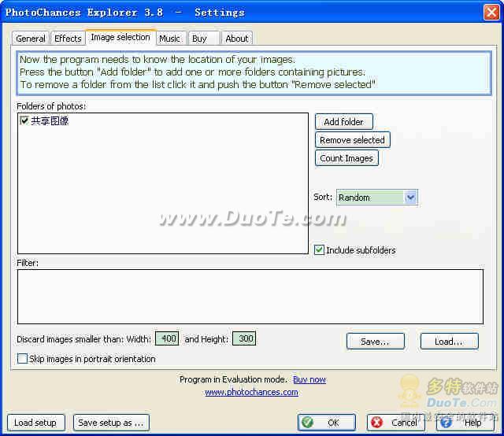Viewport: 504px width, 436px height.
Task: Open the Help button
Action: click(465, 422)
